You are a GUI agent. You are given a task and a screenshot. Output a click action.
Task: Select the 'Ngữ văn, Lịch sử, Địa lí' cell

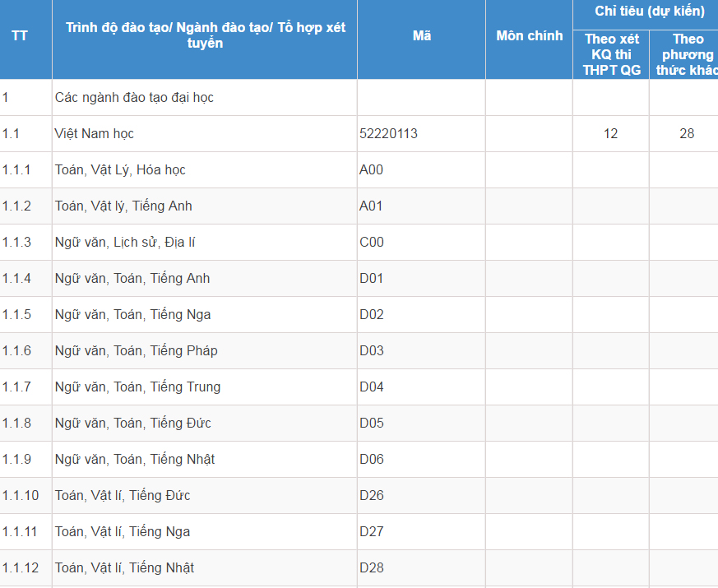125,243
